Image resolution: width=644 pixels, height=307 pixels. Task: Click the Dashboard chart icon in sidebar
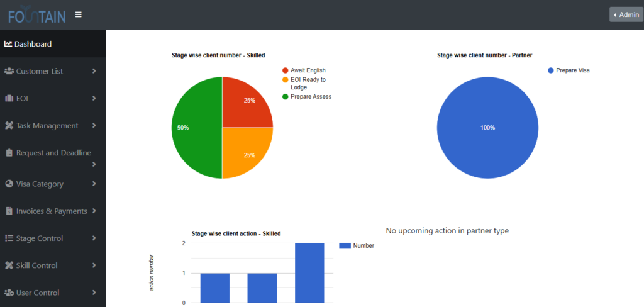8,44
